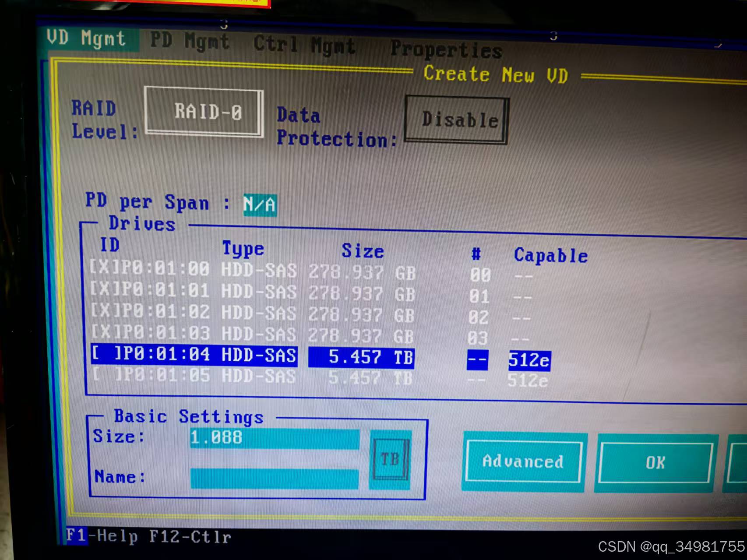
Task: Click the 01 number in the # column
Action: [x=479, y=296]
